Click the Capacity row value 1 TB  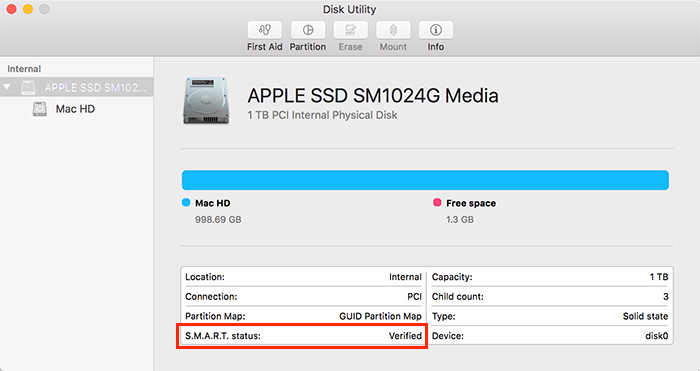coord(659,277)
